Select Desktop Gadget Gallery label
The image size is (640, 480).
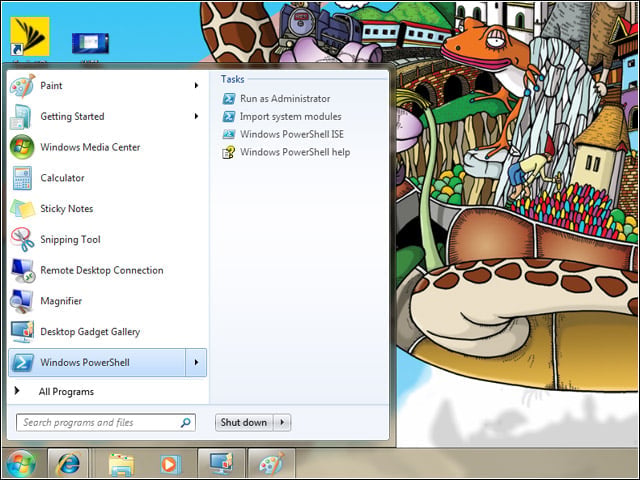tap(90, 332)
